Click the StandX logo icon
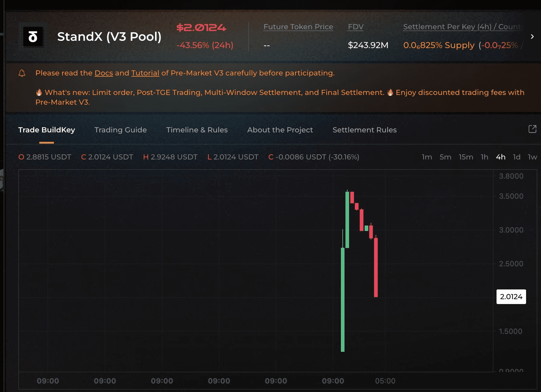Screen dimensions: 541x392 pos(33,37)
